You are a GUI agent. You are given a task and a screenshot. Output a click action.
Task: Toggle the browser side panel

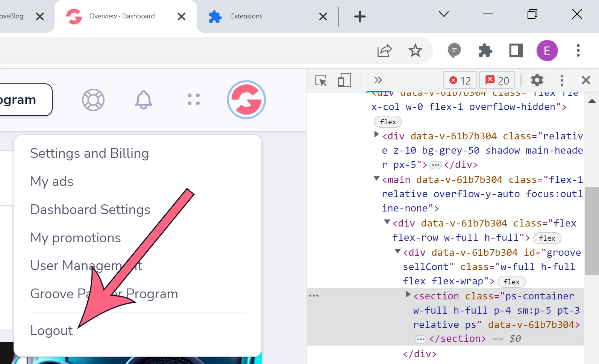(516, 50)
